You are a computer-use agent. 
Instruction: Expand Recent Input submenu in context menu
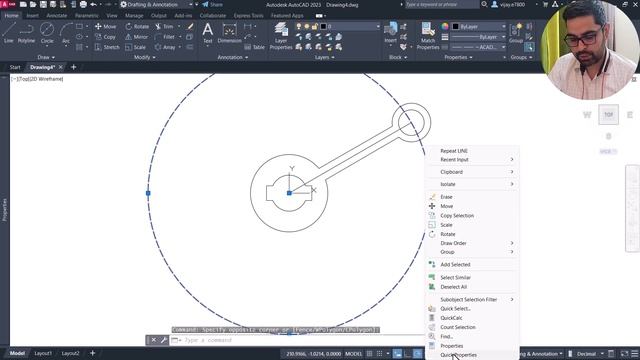[472, 160]
